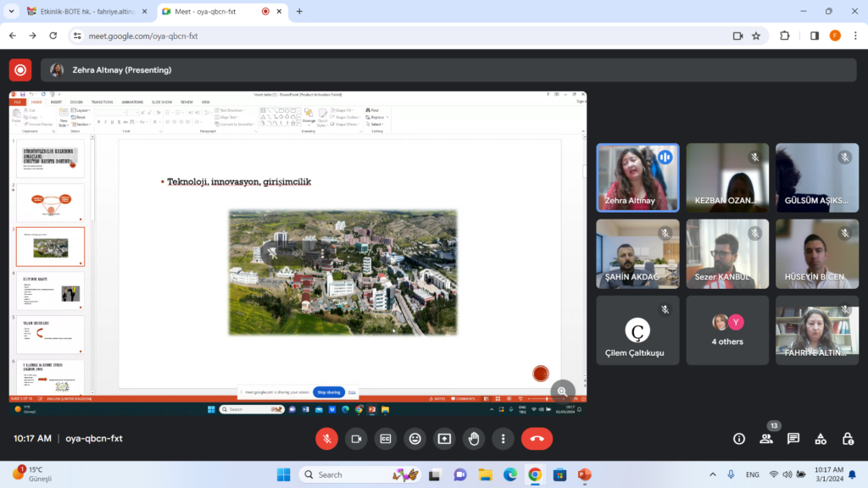Screen dimensions: 868x488
Task: Open the in-call chat panel
Action: [x=793, y=439]
